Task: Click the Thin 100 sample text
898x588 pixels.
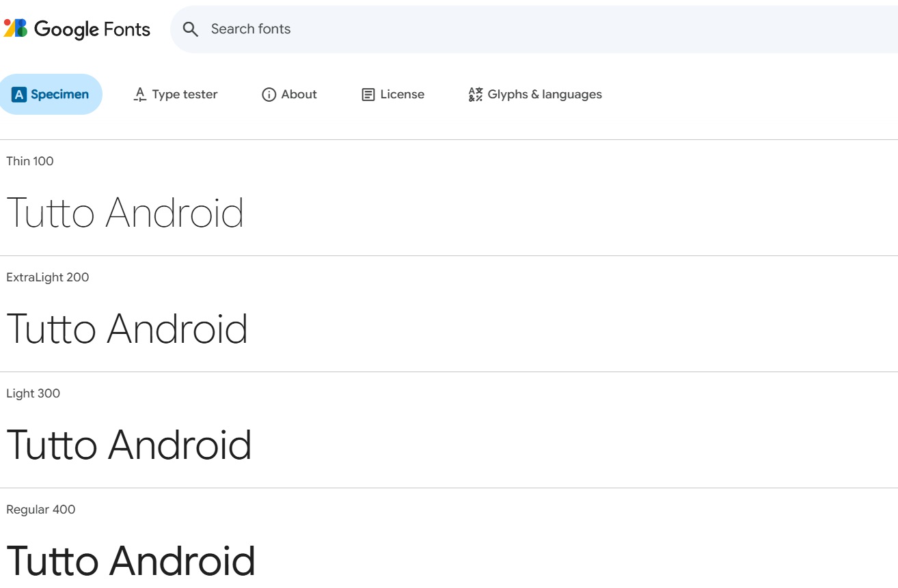Action: point(126,212)
